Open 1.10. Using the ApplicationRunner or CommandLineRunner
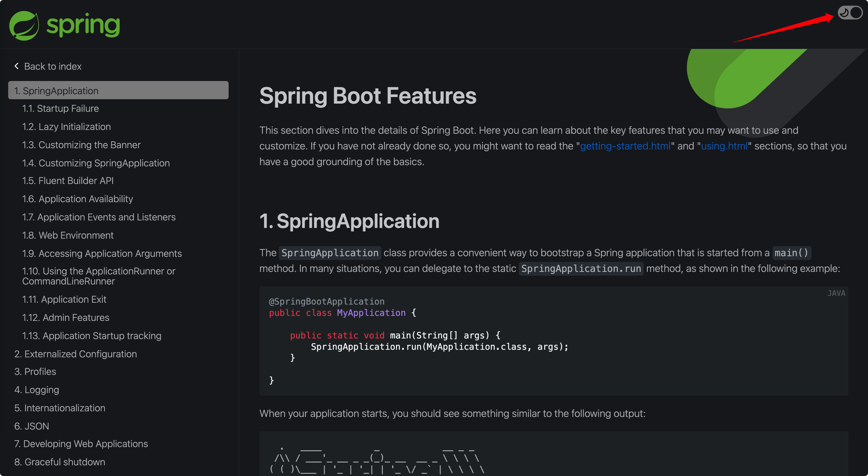This screenshot has height=476, width=868. pos(99,276)
